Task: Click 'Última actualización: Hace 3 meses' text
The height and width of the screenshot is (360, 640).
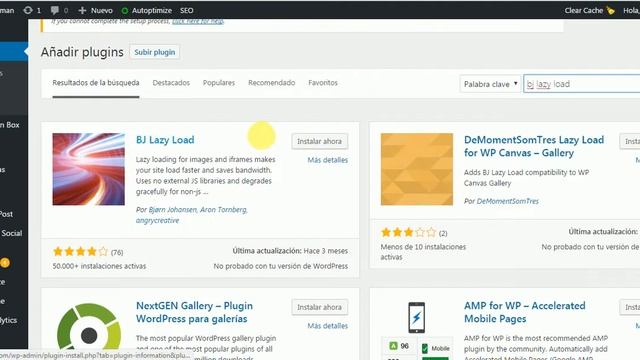Action: click(x=290, y=251)
